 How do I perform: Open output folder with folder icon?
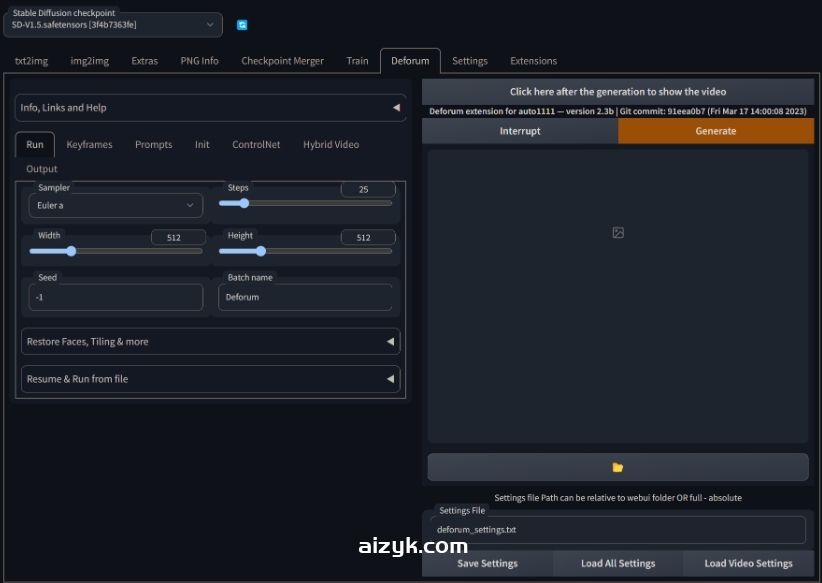(x=618, y=467)
